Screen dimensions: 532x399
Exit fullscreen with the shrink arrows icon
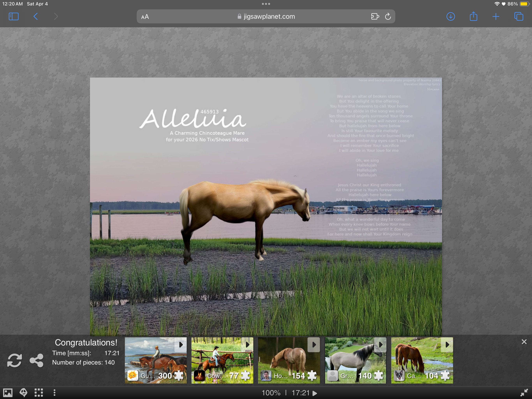tap(524, 393)
